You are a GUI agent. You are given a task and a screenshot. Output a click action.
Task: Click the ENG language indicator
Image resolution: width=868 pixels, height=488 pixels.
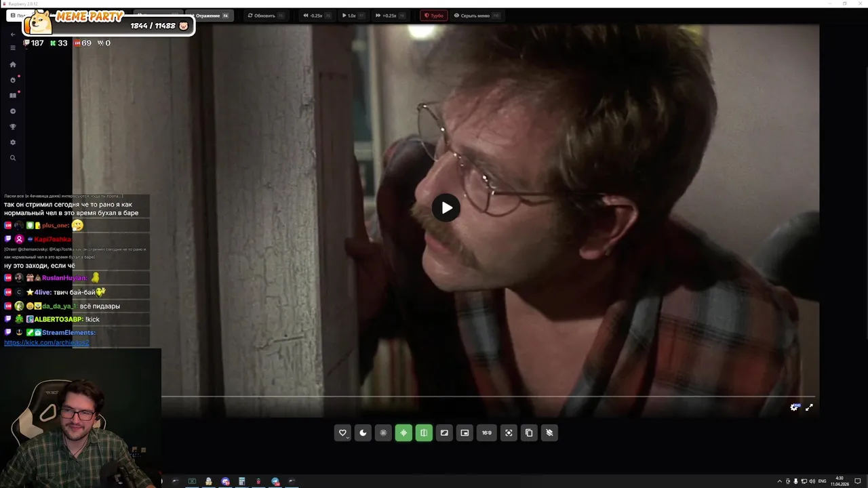point(822,481)
